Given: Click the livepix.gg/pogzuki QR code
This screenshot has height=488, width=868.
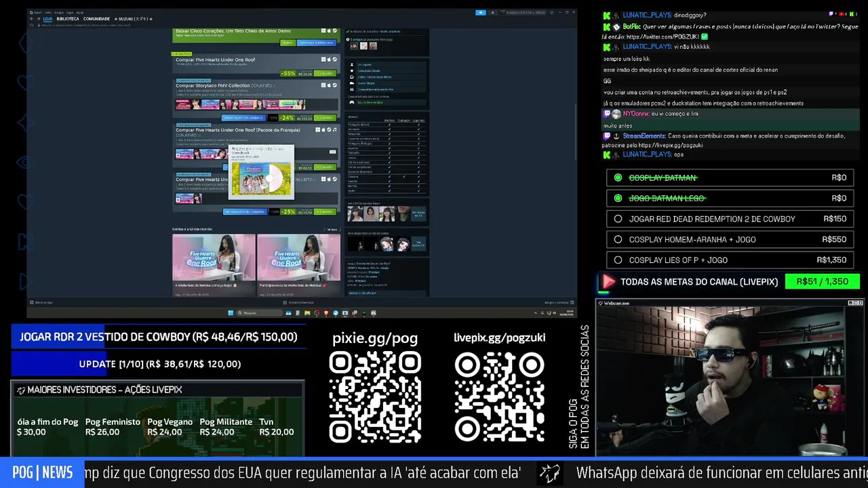Looking at the screenshot, I should point(499,398).
